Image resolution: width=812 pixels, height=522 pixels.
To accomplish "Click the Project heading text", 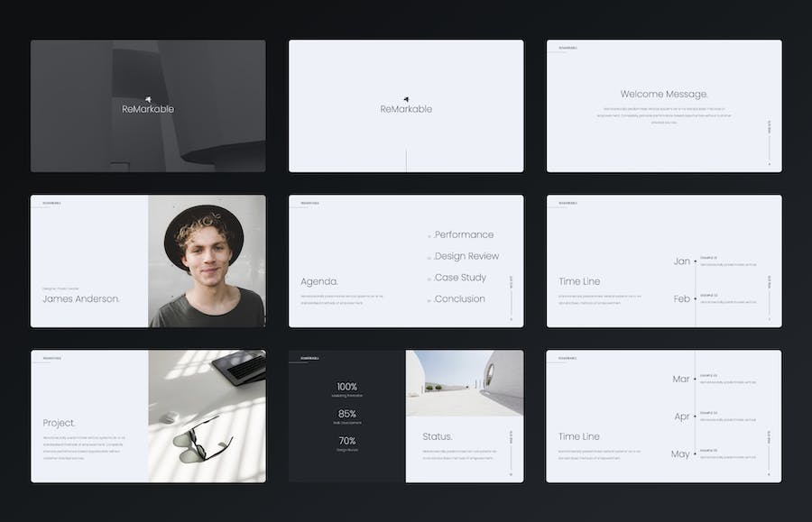I will 59,423.
